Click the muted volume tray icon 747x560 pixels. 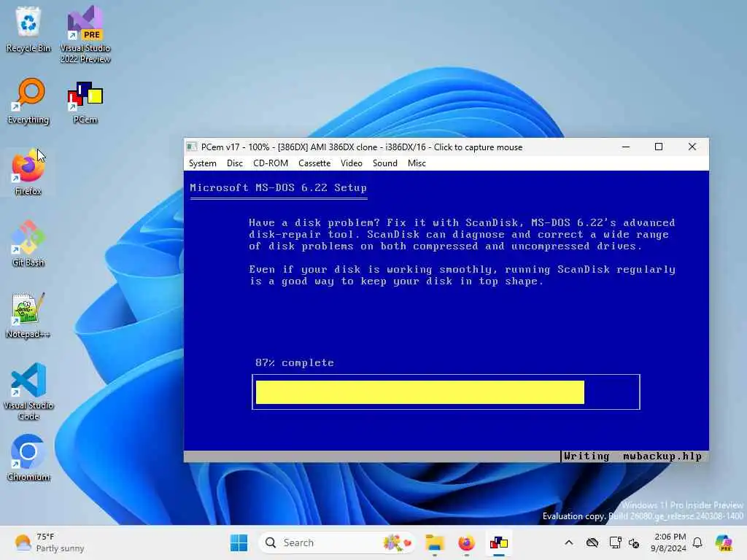pyautogui.click(x=634, y=542)
